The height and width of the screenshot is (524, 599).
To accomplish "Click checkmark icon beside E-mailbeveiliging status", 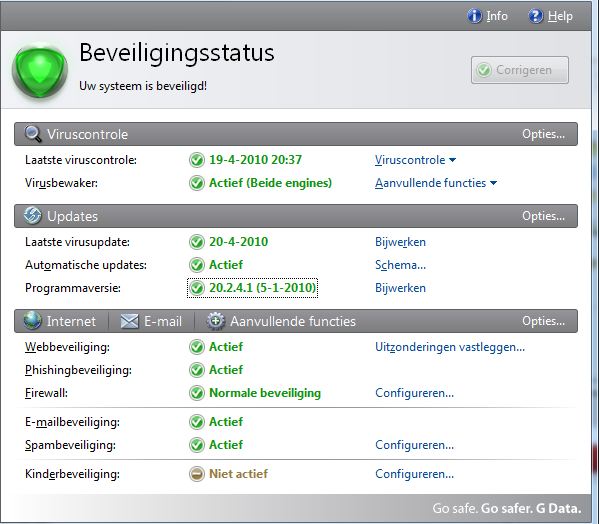I will click(197, 422).
